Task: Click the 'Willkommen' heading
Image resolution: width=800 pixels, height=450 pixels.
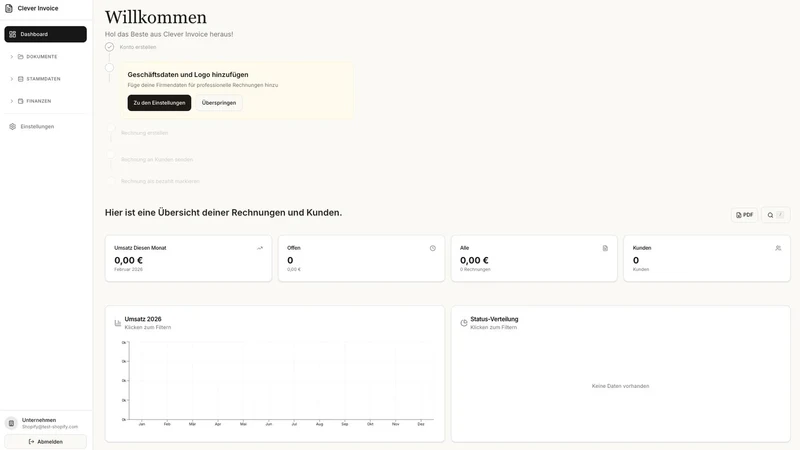Action: [x=156, y=17]
